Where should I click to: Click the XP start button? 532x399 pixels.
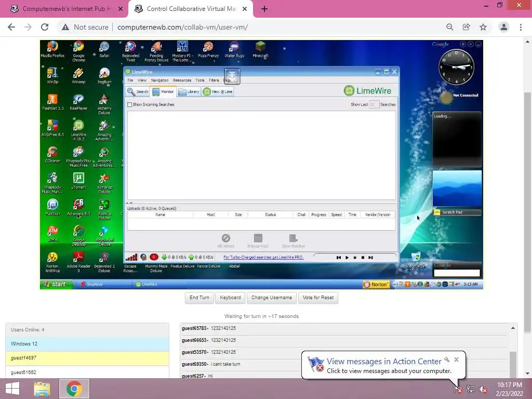[x=57, y=284]
